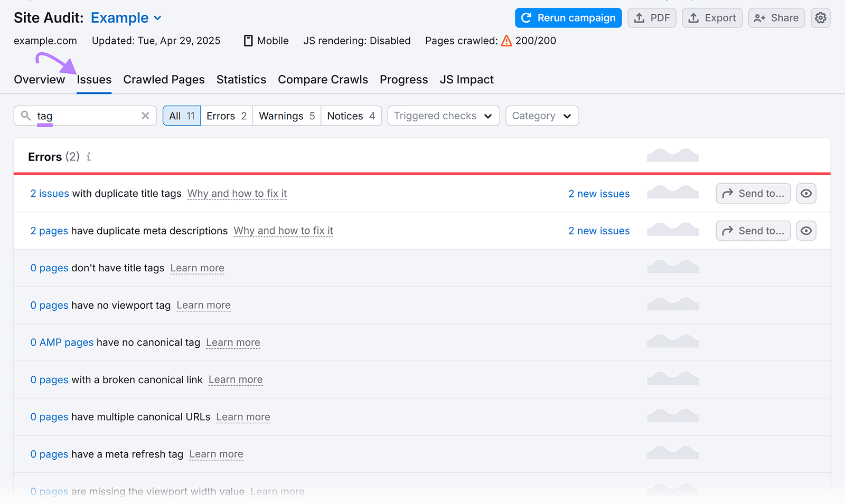This screenshot has width=845, height=504.
Task: Clear the 'tag' search using the x icon
Action: 145,116
